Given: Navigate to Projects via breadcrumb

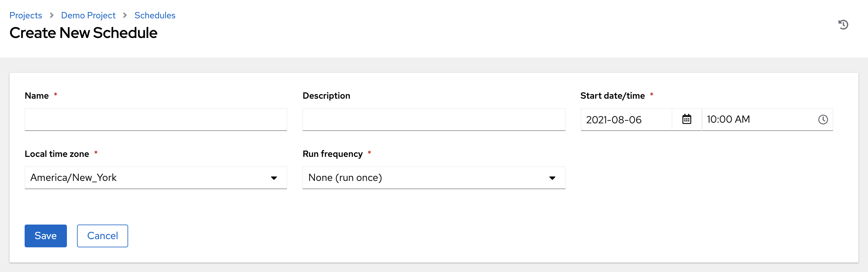Looking at the screenshot, I should coord(26,15).
